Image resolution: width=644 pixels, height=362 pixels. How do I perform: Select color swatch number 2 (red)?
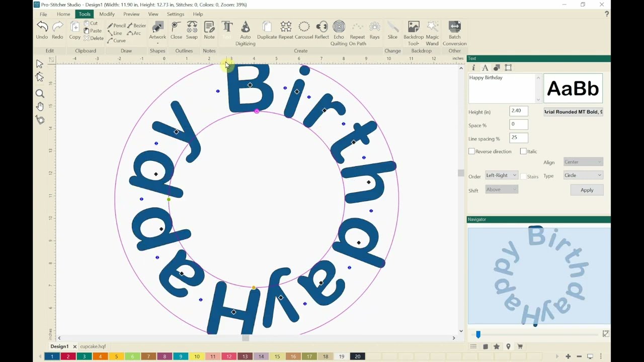pos(68,356)
